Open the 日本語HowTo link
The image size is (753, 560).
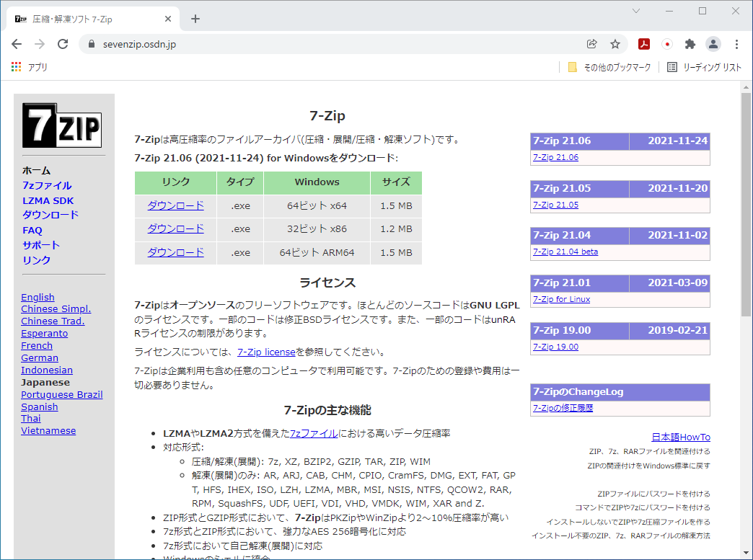(x=681, y=437)
